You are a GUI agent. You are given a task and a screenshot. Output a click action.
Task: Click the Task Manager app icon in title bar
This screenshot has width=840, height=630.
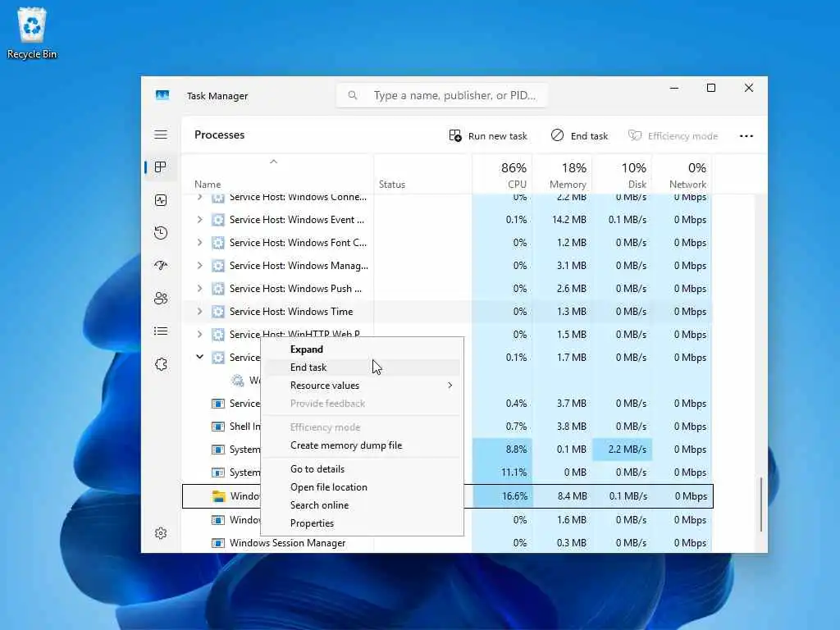[x=162, y=95]
